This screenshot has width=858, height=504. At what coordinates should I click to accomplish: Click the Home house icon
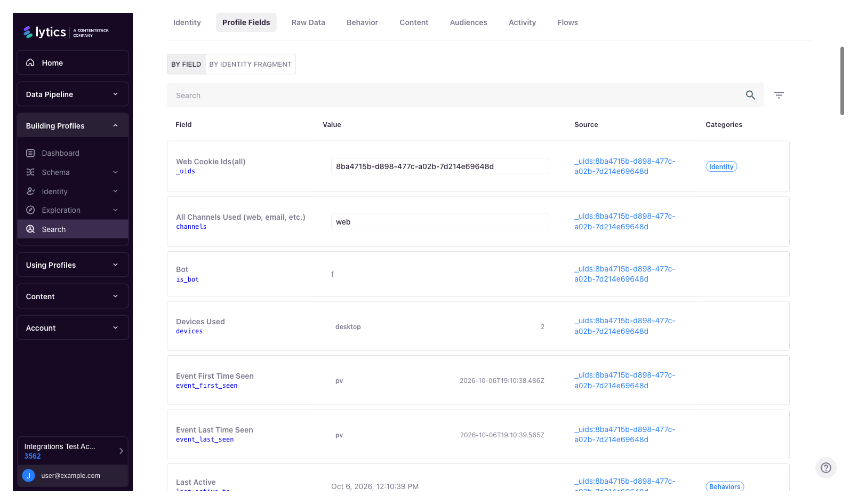click(x=30, y=62)
